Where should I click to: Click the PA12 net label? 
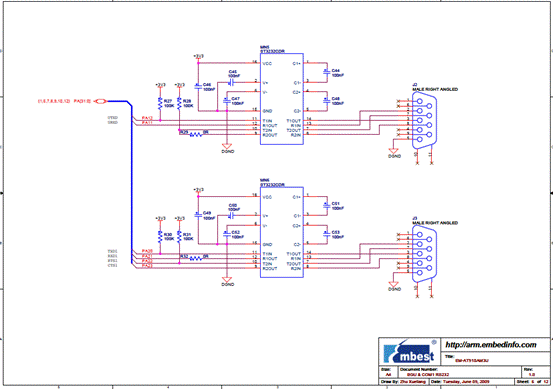(x=147, y=118)
